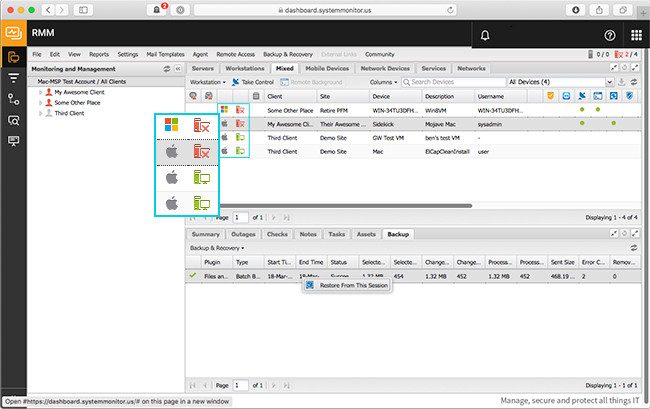
Task: Open the search-monitor icon in the left sidebar
Action: 14,121
